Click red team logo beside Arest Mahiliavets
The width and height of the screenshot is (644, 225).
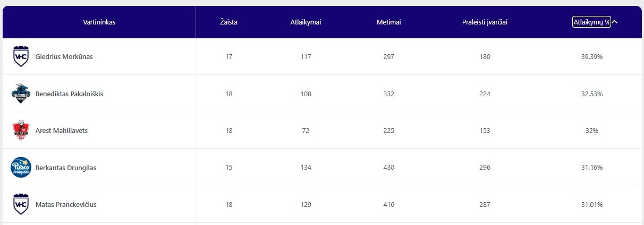coord(21,130)
